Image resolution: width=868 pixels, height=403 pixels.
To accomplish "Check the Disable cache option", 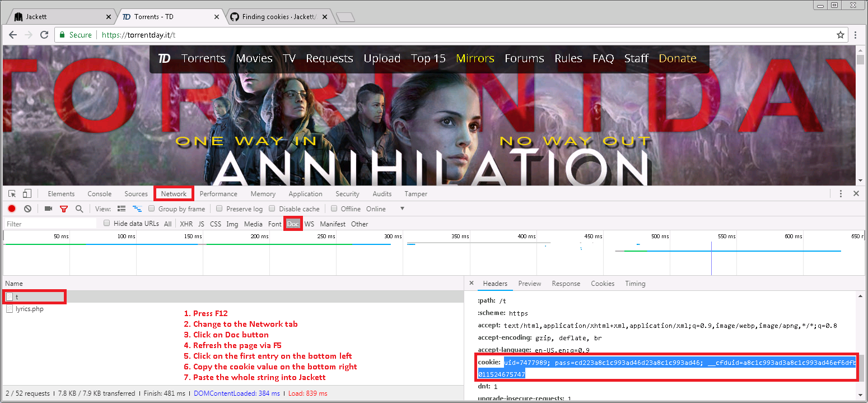I will [272, 209].
